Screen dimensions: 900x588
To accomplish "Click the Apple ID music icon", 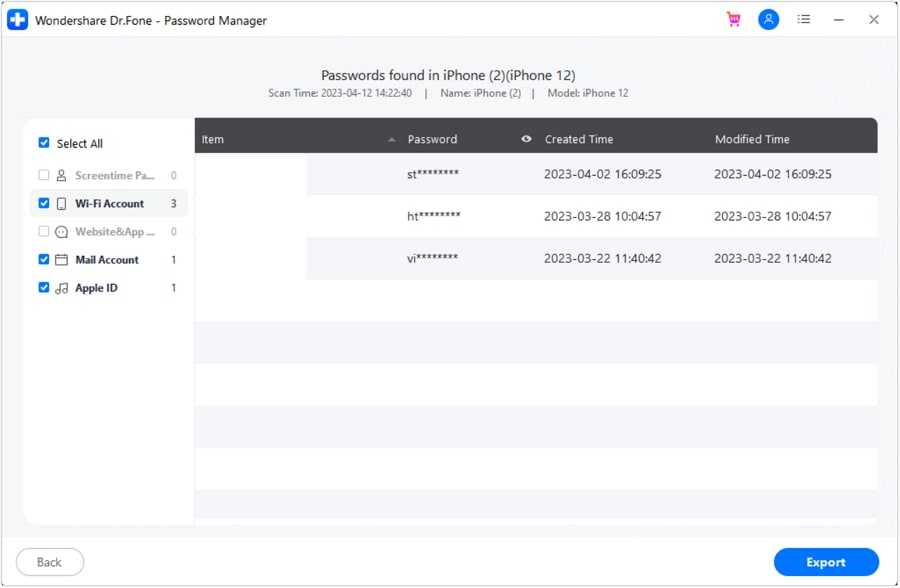I will [x=61, y=288].
